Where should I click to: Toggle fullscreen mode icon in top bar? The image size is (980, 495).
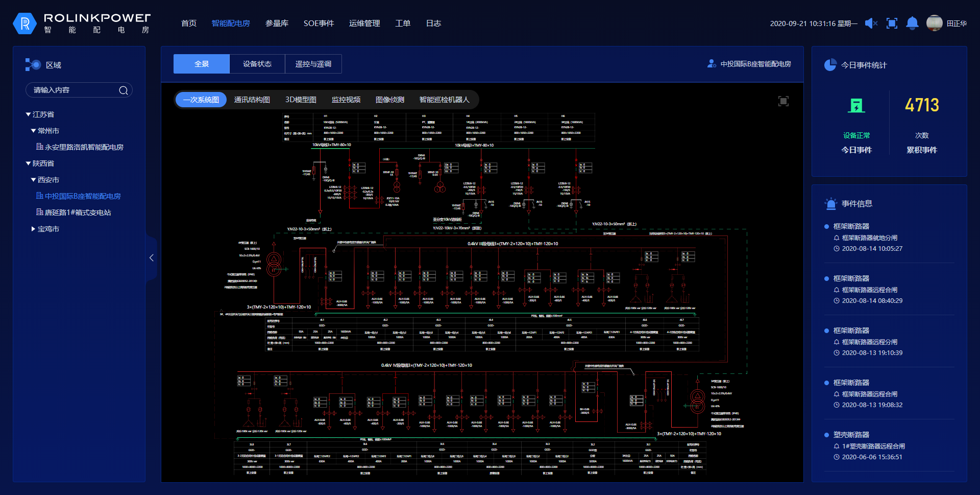[x=892, y=23]
